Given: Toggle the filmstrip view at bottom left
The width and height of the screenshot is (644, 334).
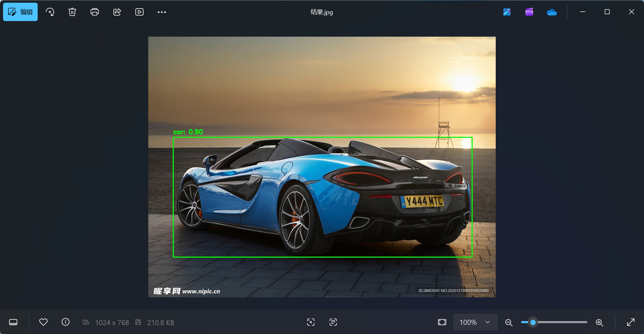Looking at the screenshot, I should pyautogui.click(x=13, y=322).
